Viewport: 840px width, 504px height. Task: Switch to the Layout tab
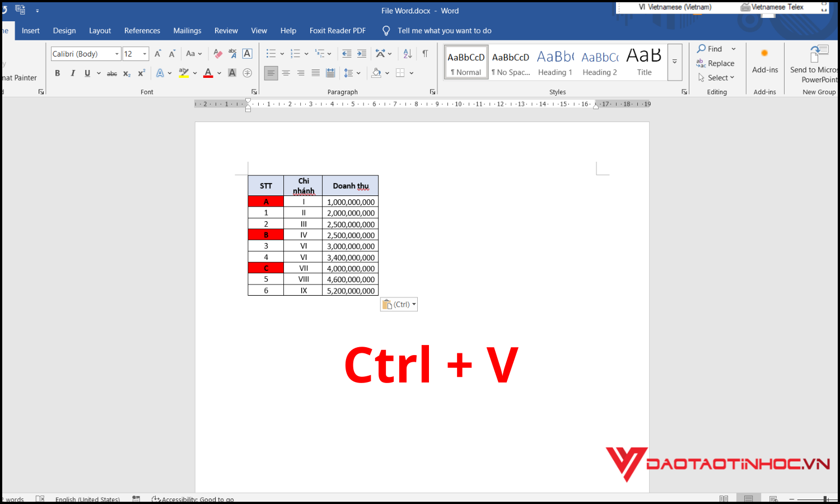[100, 31]
